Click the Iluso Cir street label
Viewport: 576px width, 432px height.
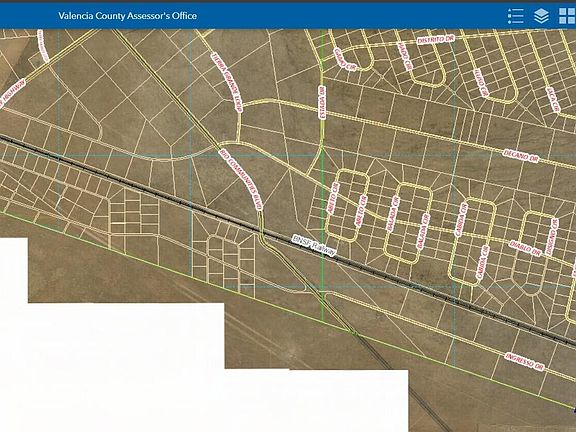481,82
